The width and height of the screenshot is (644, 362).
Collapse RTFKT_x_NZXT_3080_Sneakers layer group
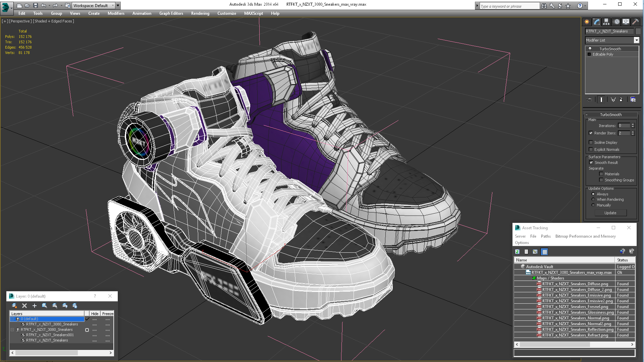12,330
